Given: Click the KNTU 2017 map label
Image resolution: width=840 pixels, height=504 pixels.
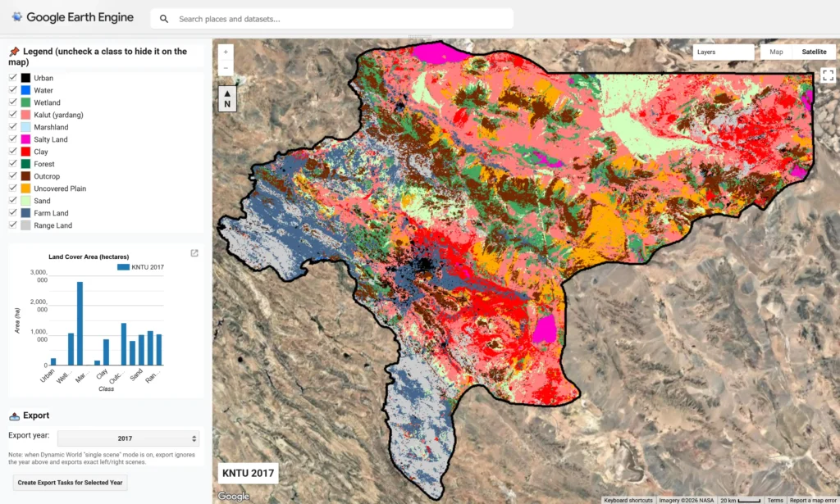Looking at the screenshot, I should point(248,473).
